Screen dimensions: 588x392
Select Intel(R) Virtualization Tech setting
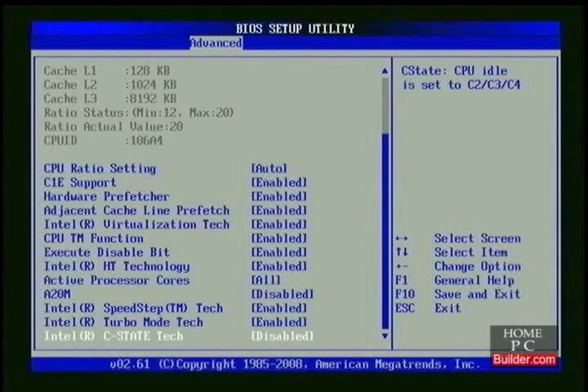(x=136, y=225)
